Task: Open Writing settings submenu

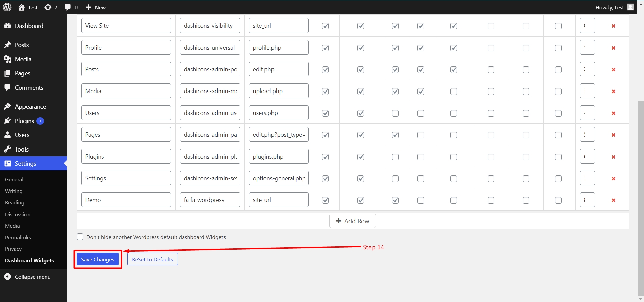Action: 14,191
